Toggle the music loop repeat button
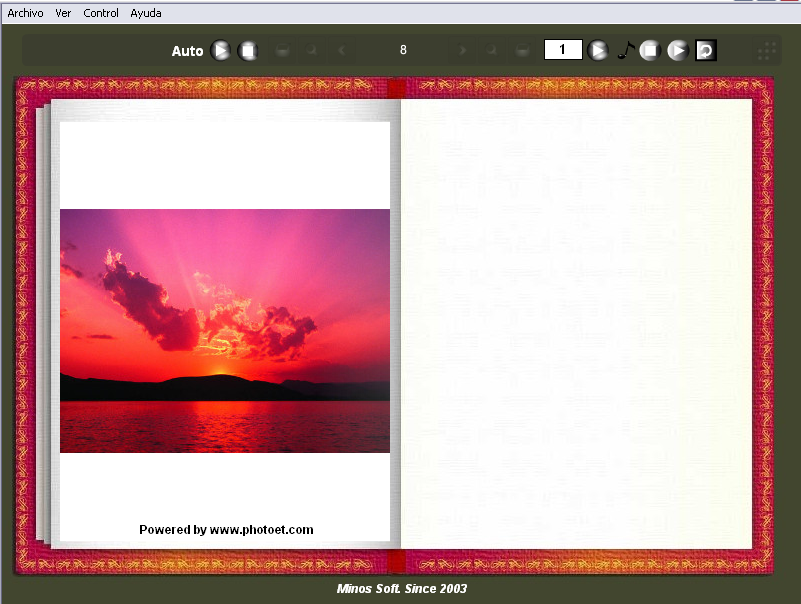Screen dimensions: 801x604 click(706, 51)
